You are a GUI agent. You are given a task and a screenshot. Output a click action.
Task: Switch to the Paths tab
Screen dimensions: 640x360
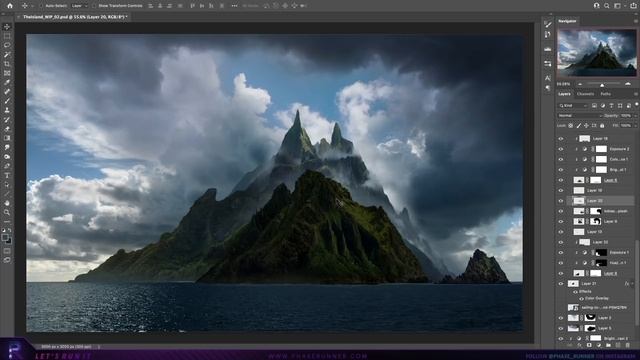(606, 94)
